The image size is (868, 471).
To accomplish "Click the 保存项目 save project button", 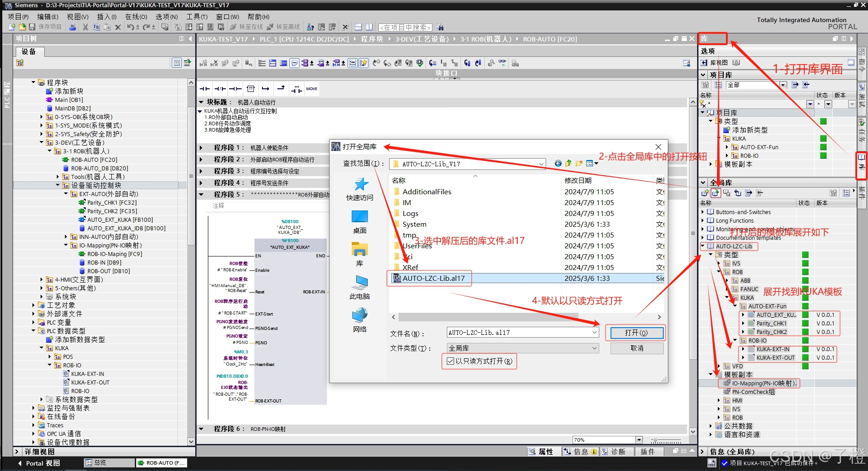I will pos(46,27).
